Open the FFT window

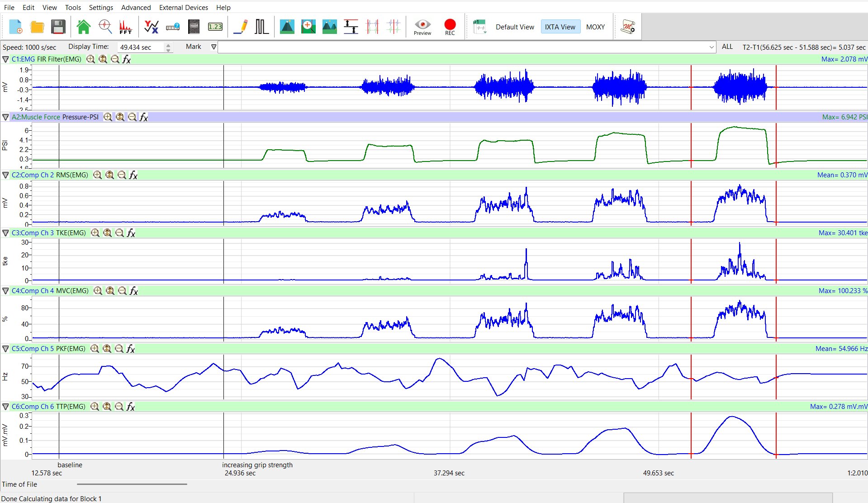click(126, 27)
